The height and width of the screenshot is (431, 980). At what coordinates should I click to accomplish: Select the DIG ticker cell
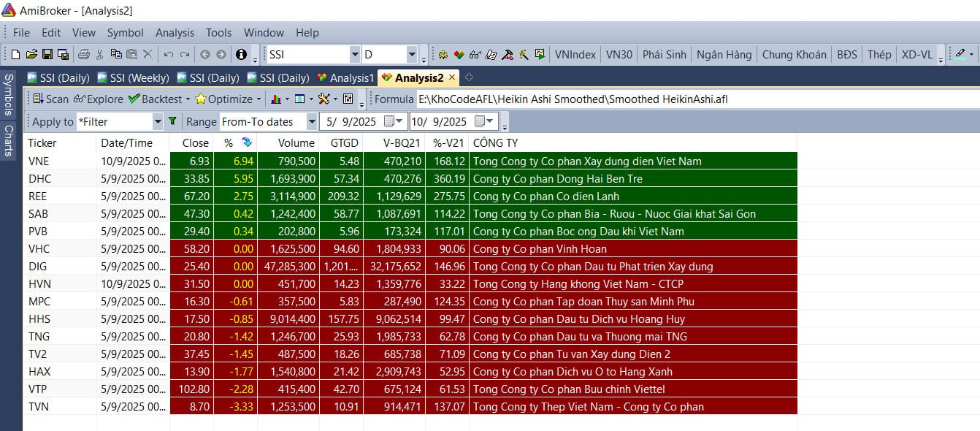pyautogui.click(x=60, y=266)
